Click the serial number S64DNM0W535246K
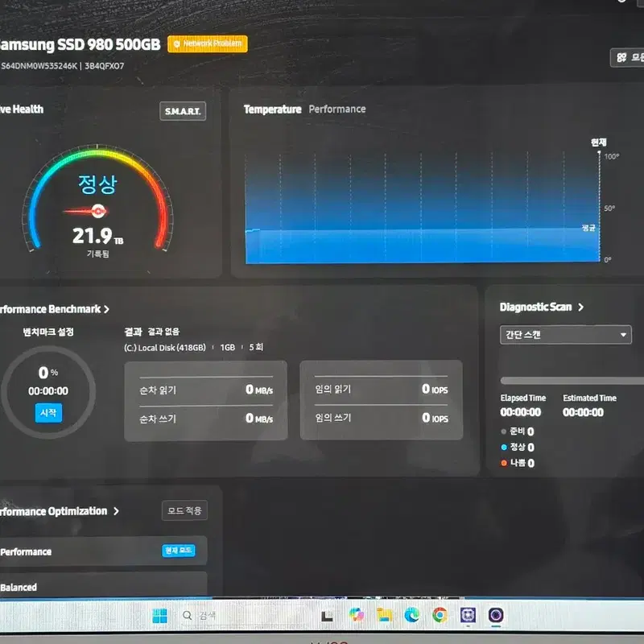The image size is (644, 644). 39,66
